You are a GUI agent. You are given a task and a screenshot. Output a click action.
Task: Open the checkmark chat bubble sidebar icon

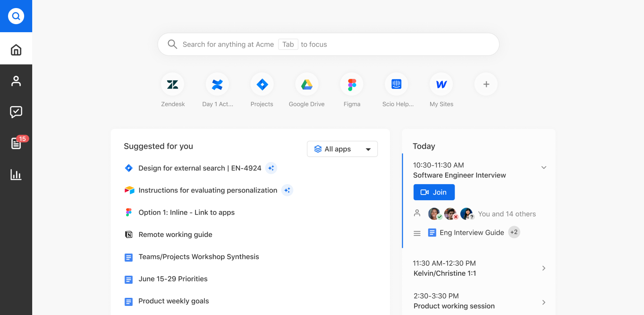pos(16,112)
